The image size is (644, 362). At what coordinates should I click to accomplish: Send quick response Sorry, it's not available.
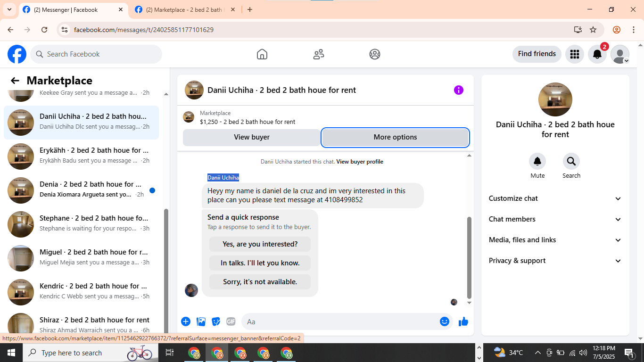click(x=260, y=282)
